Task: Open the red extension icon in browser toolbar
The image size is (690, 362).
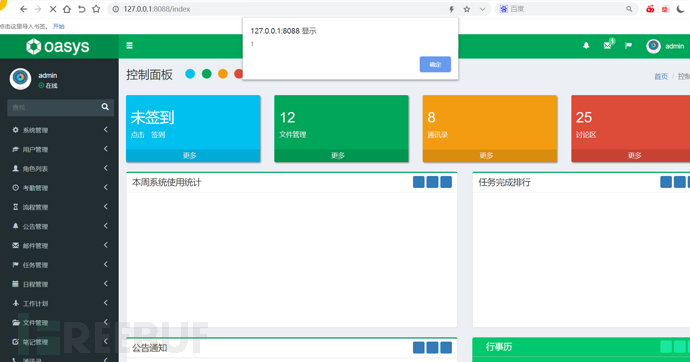Action: [x=650, y=9]
